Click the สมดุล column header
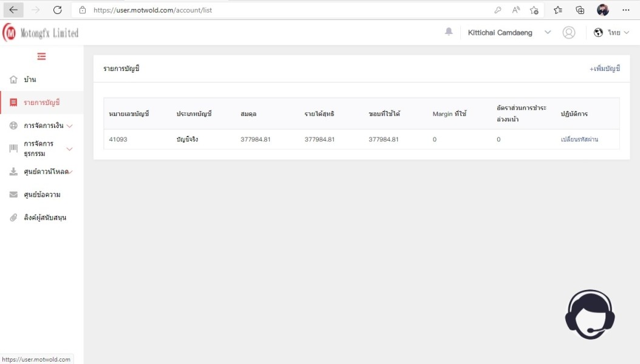Viewport: 640px width, 364px height. (248, 113)
